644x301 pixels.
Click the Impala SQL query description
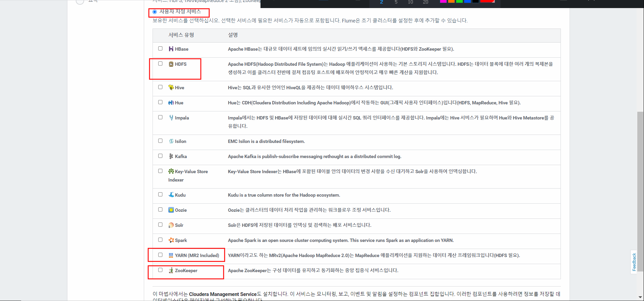(x=391, y=122)
